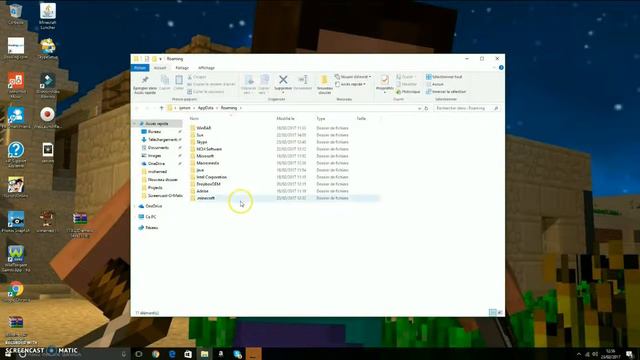Expand the OneDrive root tree node
Viewport: 640px width, 360px height.
pyautogui.click(x=135, y=206)
